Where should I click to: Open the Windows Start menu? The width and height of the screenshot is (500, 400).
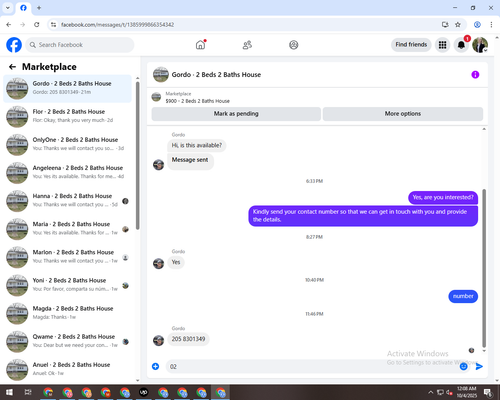pos(9,392)
